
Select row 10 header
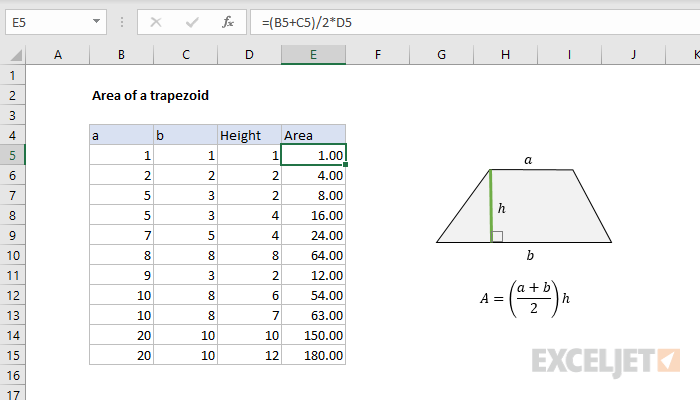[12, 255]
